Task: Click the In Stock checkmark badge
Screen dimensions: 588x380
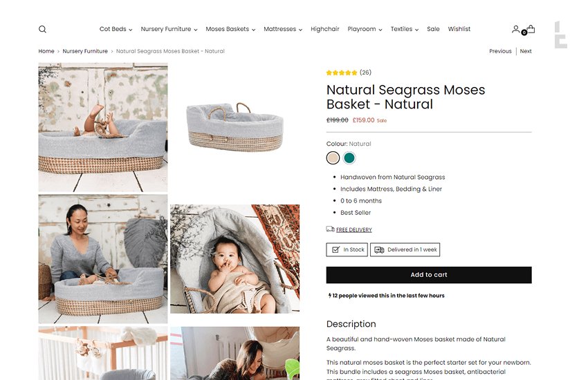Action: tap(347, 249)
